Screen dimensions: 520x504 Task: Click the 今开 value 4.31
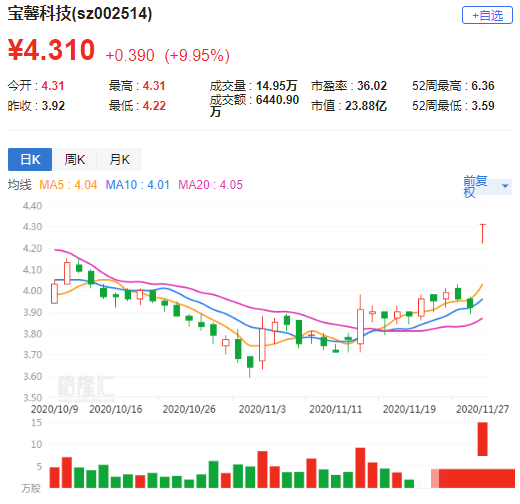[53, 86]
